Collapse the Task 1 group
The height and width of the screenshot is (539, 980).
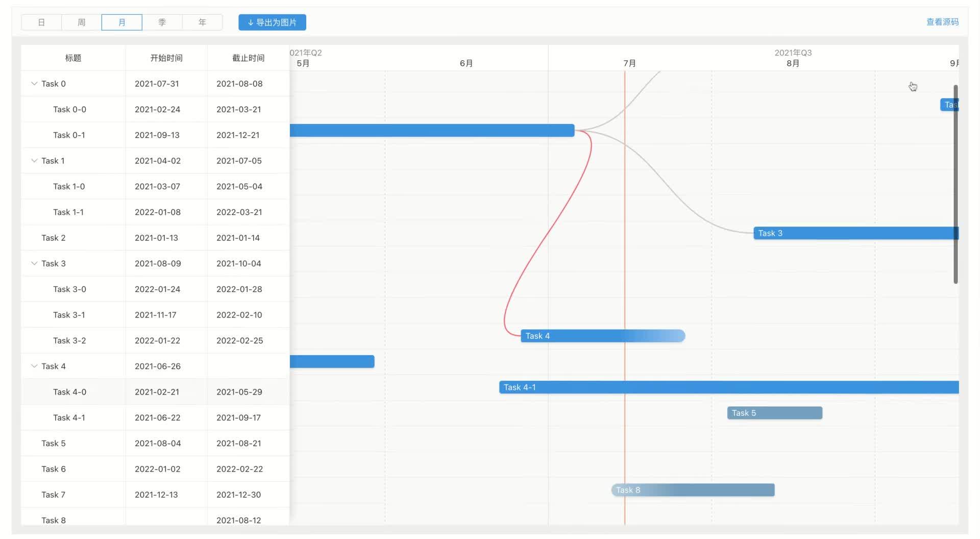[34, 160]
